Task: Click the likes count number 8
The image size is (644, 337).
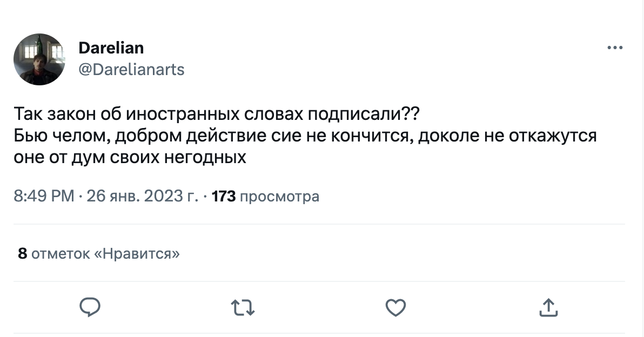Action: click(23, 253)
